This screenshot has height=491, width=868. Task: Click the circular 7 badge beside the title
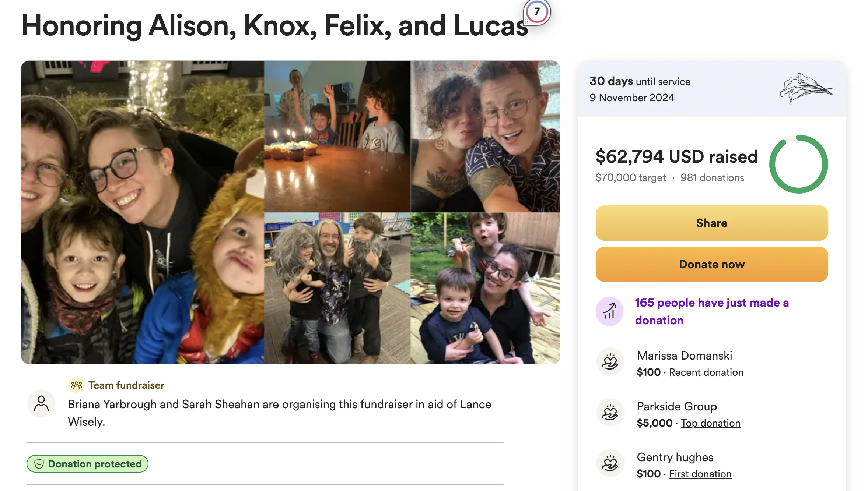[x=537, y=12]
